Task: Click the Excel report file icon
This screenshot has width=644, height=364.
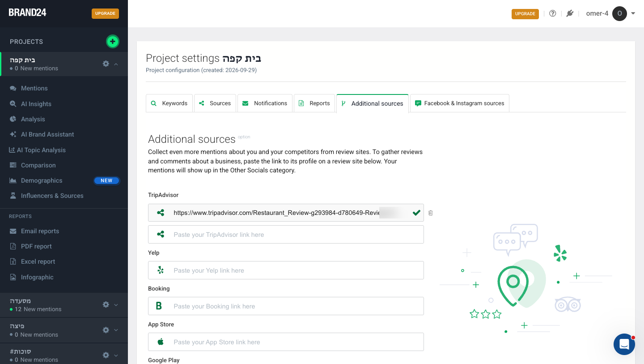Action: pyautogui.click(x=13, y=261)
